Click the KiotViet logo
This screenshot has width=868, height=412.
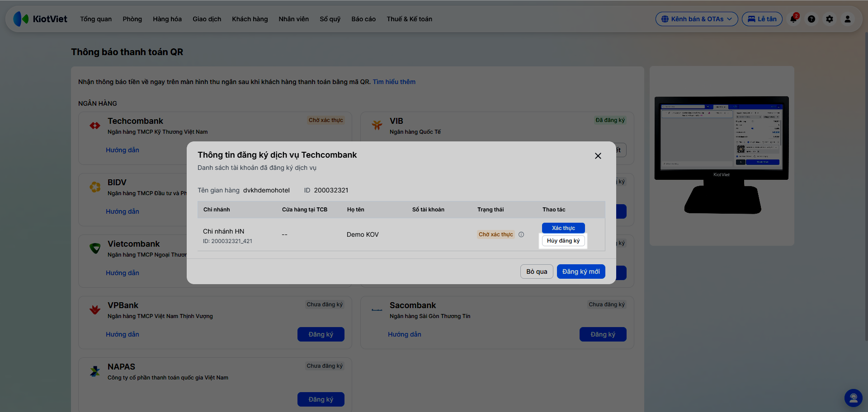tap(40, 19)
